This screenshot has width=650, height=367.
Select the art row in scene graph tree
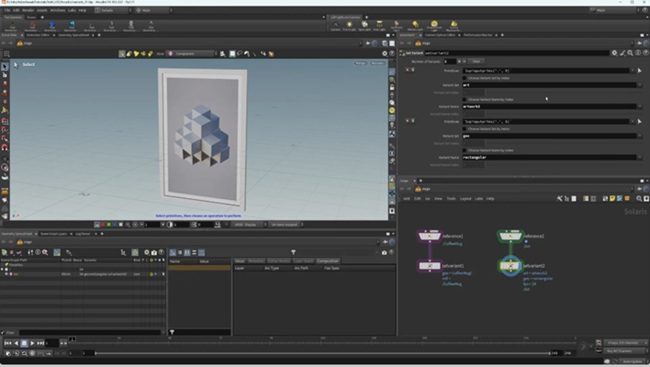83,274
